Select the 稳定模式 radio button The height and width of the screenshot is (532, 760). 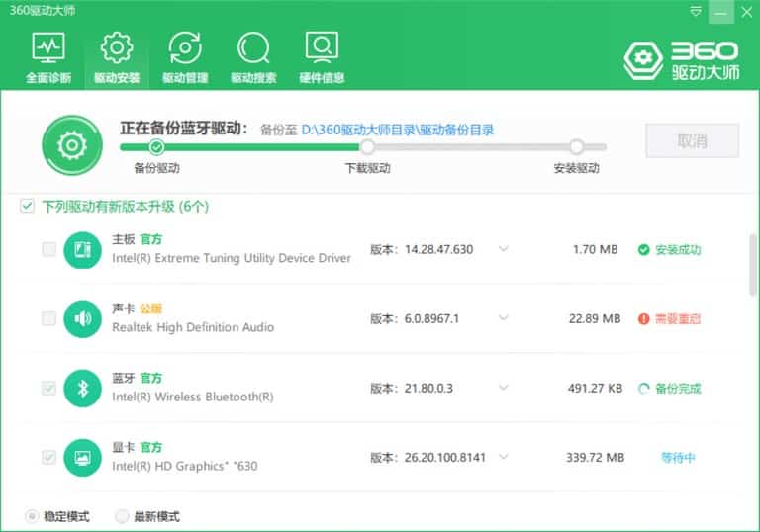point(32,516)
